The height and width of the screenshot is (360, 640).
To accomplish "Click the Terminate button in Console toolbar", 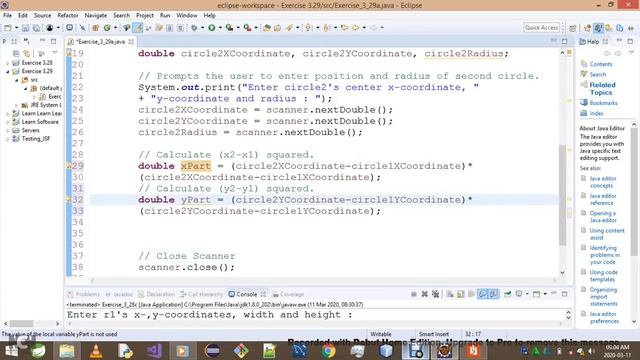I will click(x=413, y=294).
